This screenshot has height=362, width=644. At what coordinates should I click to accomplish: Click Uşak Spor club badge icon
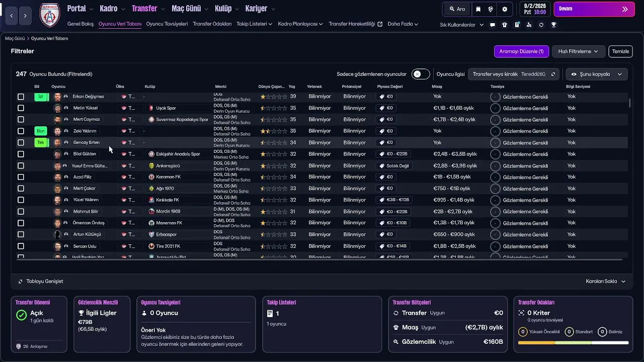pos(151,108)
